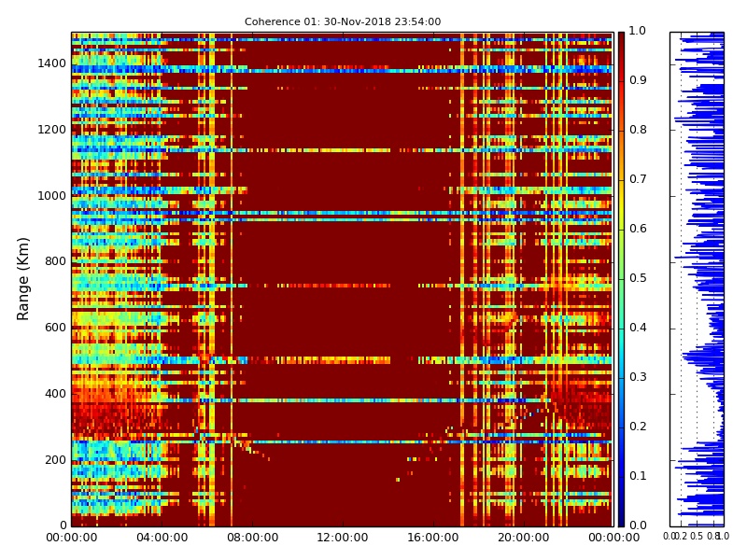Click the colorbar 0.2 tick label

[638, 427]
